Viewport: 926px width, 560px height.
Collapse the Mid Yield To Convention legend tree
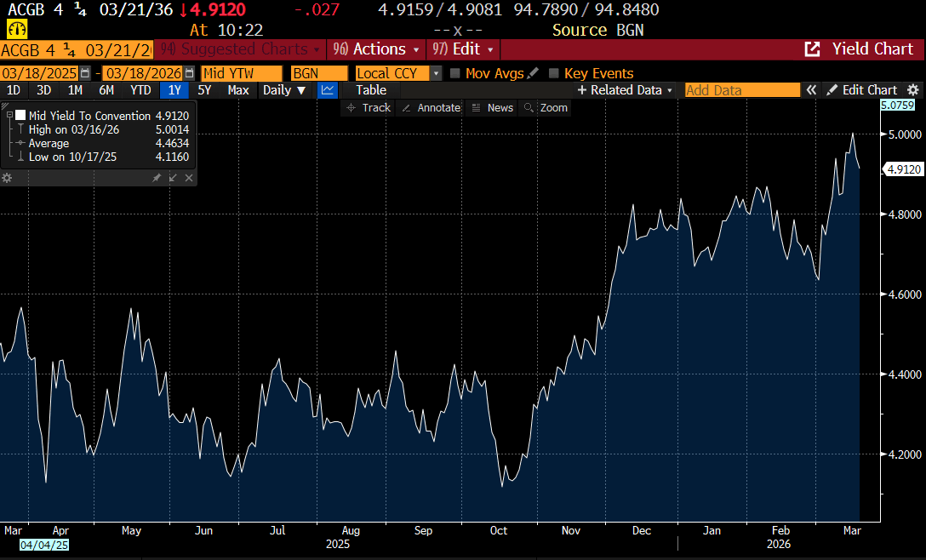[9, 115]
